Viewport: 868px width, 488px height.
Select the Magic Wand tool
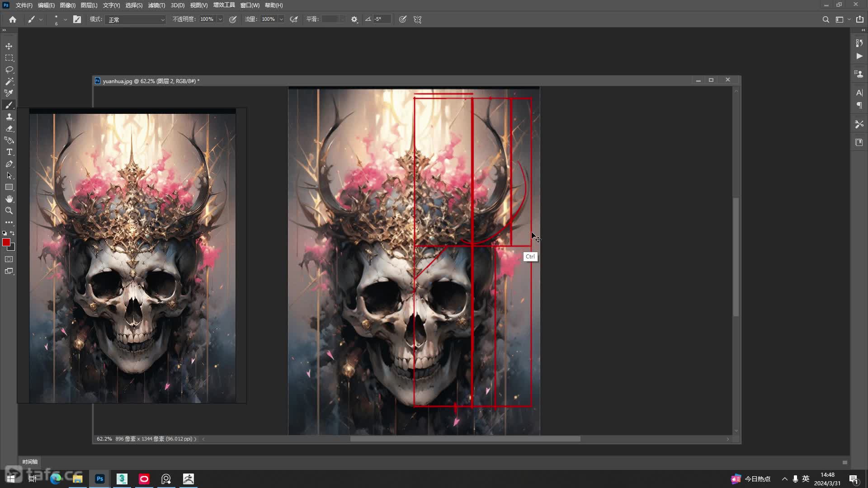point(9,81)
